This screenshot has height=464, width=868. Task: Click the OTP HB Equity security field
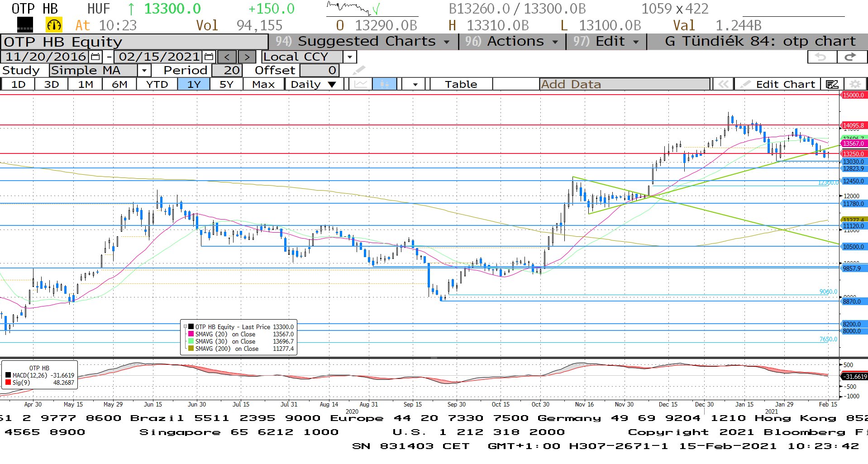tap(134, 42)
